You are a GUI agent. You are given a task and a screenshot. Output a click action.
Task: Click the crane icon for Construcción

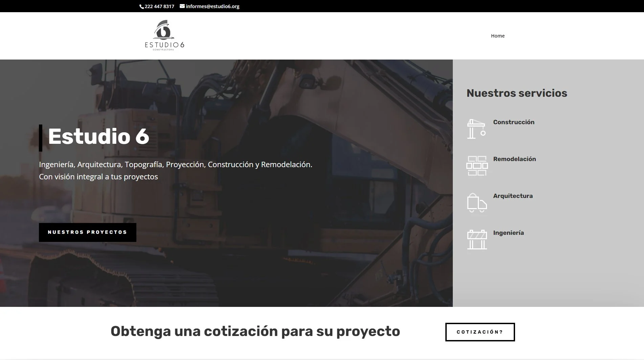(x=476, y=129)
